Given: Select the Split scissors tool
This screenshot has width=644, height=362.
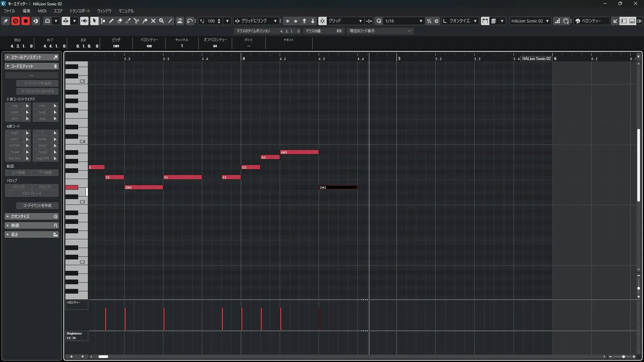Looking at the screenshot, I should pyautogui.click(x=137, y=21).
